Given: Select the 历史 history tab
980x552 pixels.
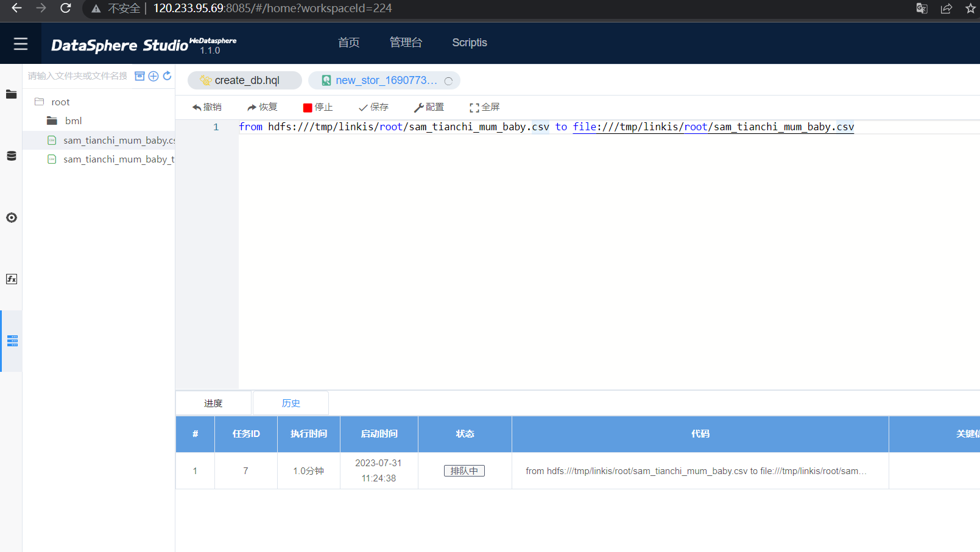Looking at the screenshot, I should tap(291, 403).
